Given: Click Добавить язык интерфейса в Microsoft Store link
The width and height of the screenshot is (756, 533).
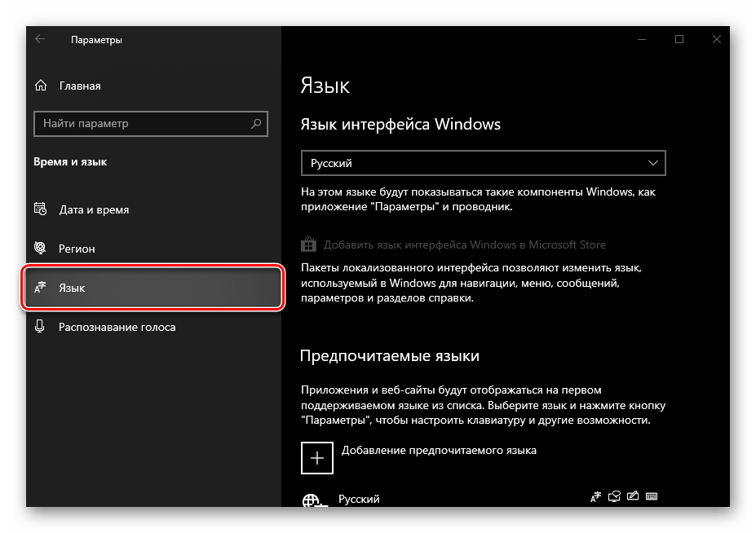Looking at the screenshot, I should coord(464,244).
